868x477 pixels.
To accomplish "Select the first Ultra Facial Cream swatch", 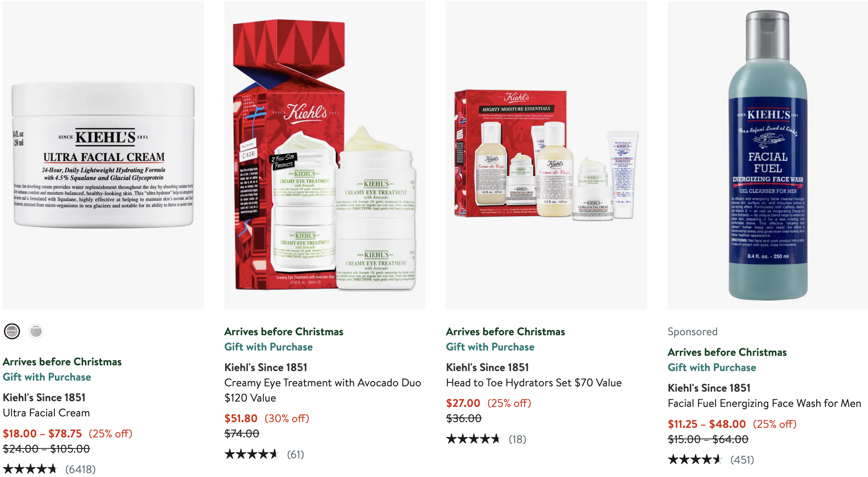I will tap(12, 331).
